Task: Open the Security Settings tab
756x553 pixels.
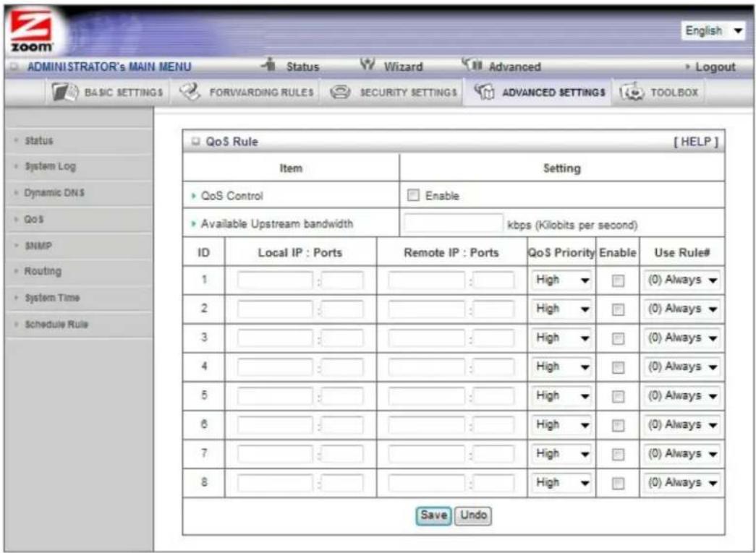Action: click(394, 92)
